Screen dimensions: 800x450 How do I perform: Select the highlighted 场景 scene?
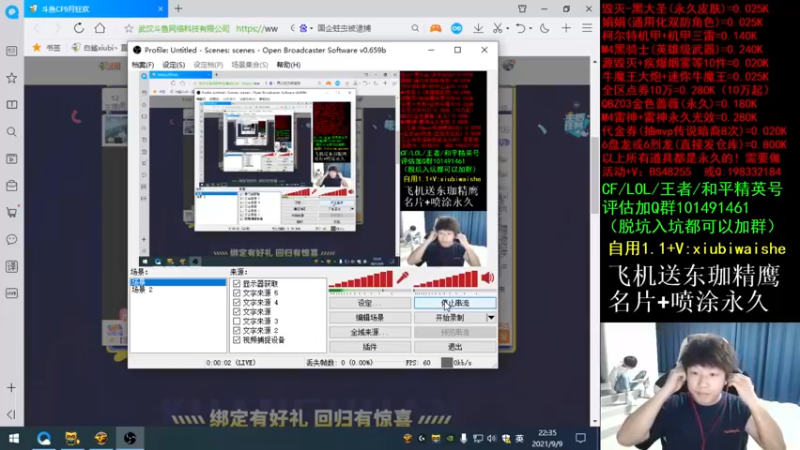[178, 282]
